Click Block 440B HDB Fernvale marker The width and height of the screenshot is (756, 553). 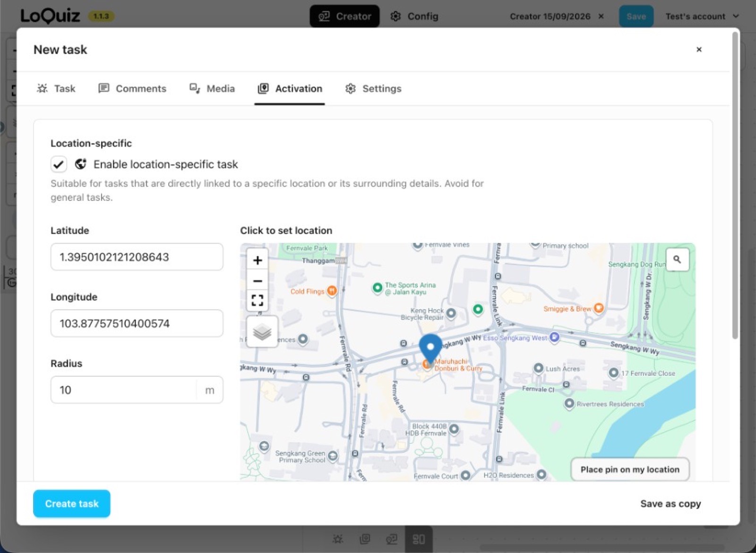(454, 429)
